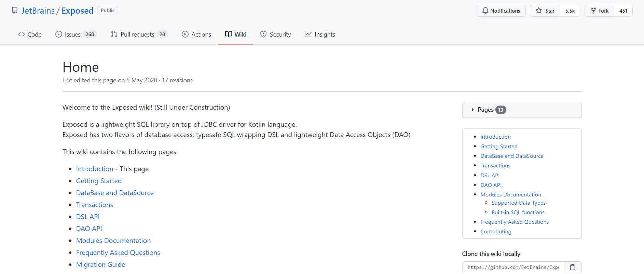Screen dimensions: 644x274
Task: Open Transactions in main page list
Action: (x=94, y=205)
